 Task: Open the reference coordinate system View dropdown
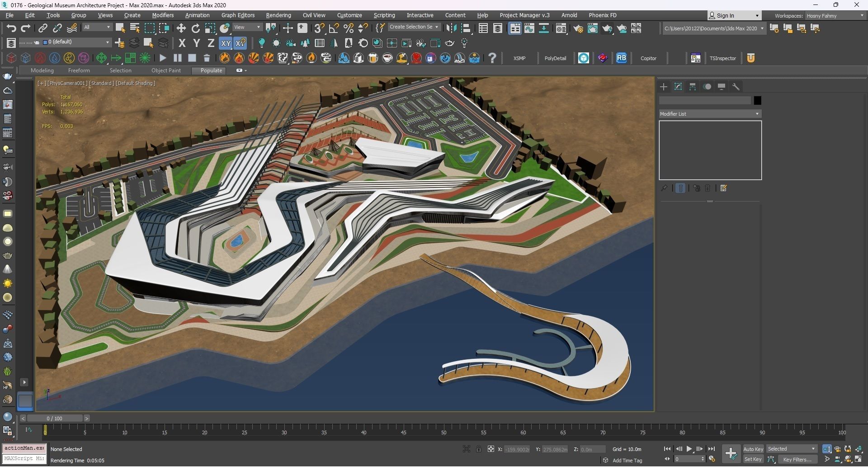coord(247,27)
